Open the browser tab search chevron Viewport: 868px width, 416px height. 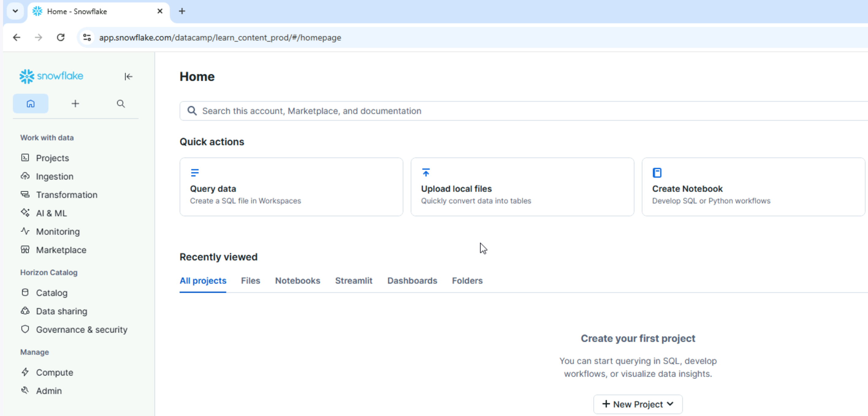(15, 11)
